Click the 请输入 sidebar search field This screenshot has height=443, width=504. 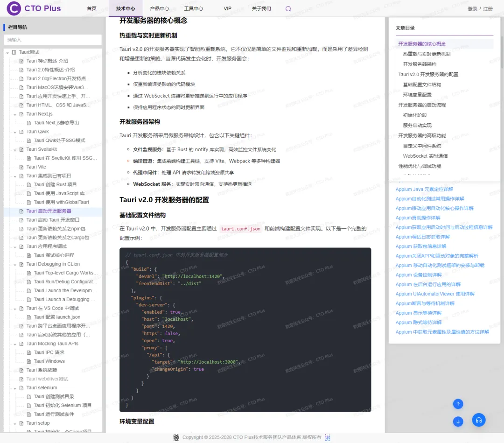click(x=52, y=40)
